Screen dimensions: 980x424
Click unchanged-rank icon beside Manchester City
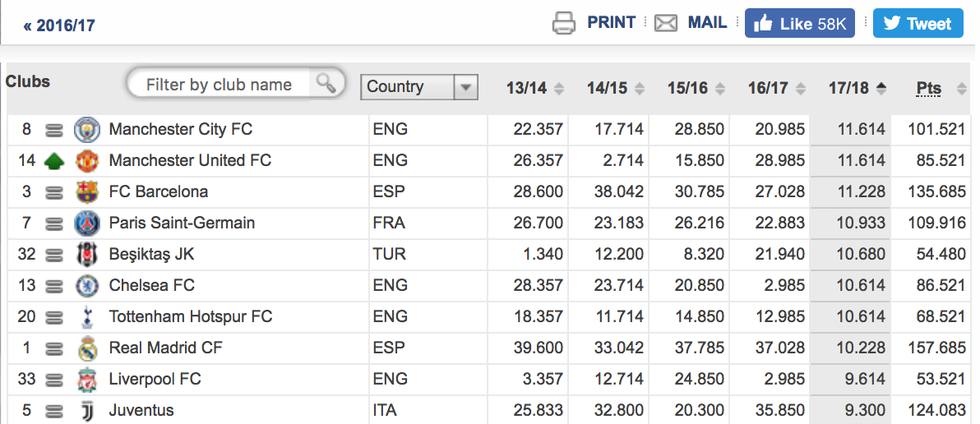coord(55,130)
